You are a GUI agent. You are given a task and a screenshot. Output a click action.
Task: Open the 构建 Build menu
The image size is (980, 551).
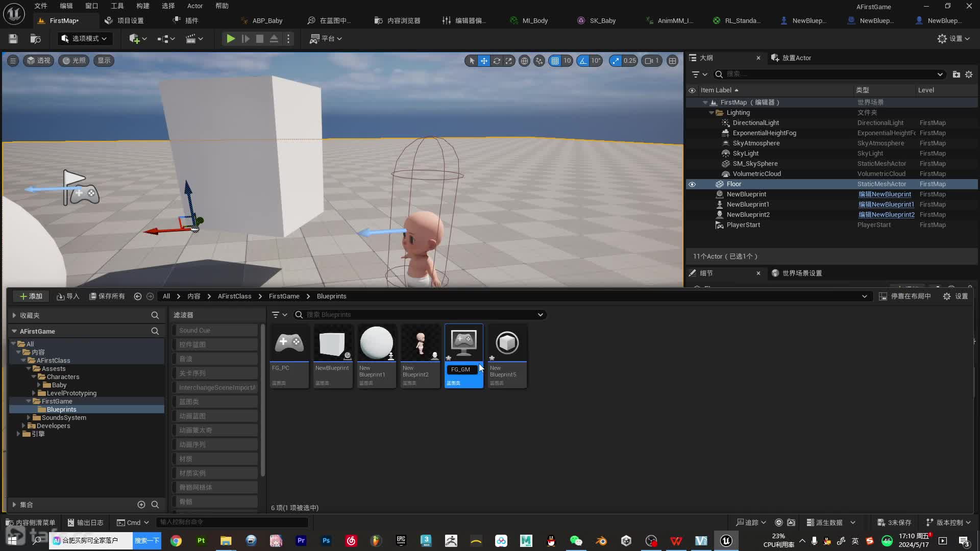(143, 6)
